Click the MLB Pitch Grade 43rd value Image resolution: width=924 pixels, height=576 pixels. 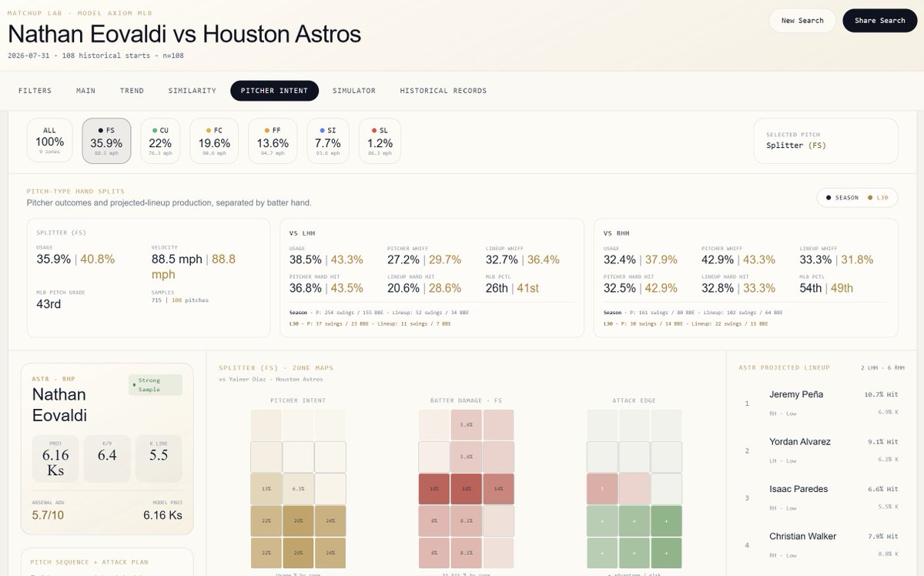[x=49, y=304]
